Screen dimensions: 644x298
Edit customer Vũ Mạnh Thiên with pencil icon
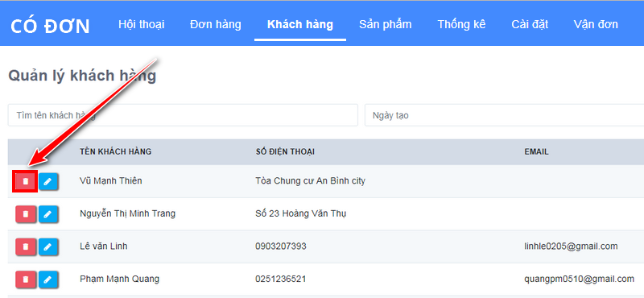pyautogui.click(x=48, y=181)
